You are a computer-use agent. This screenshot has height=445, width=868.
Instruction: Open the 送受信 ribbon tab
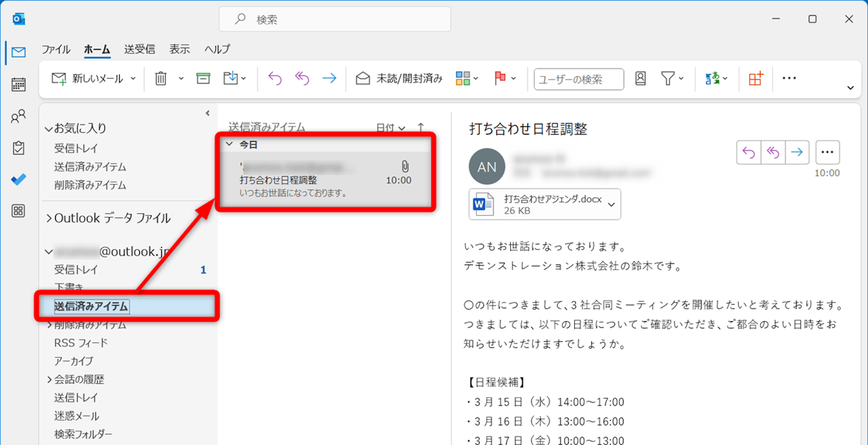[x=139, y=49]
